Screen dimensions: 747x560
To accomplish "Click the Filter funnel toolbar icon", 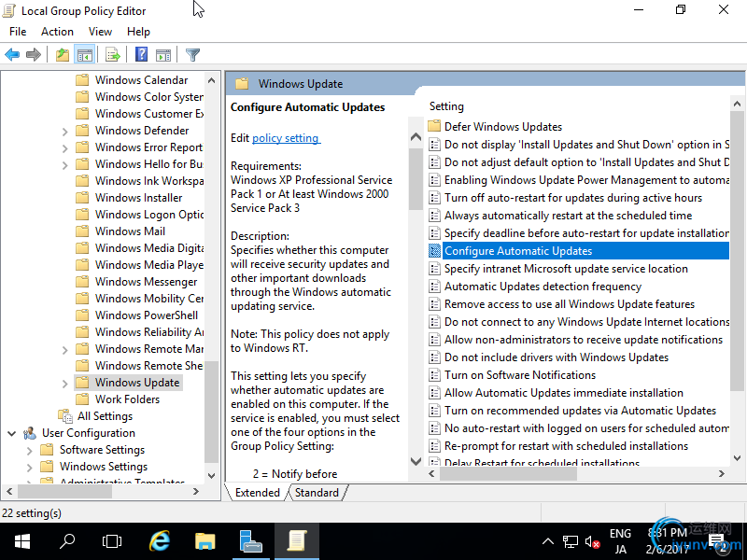I will [193, 55].
